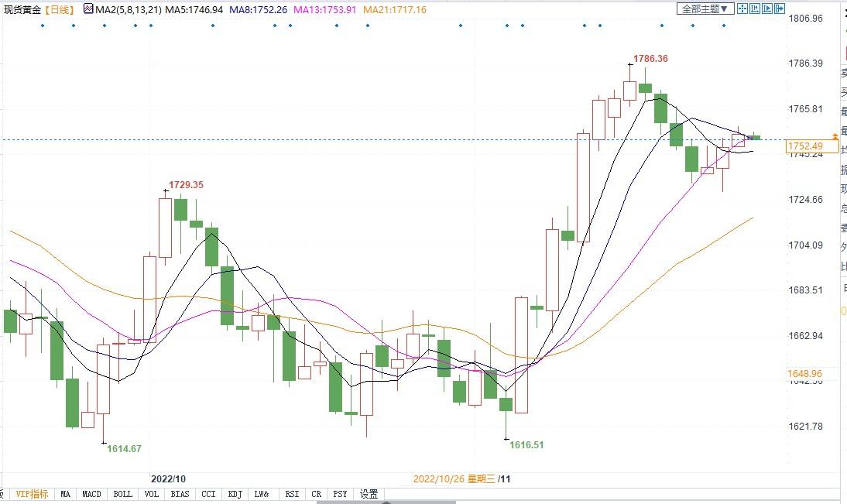Click the 1616.51 low price marker
Viewport: 847px width, 504px height.
pos(526,444)
